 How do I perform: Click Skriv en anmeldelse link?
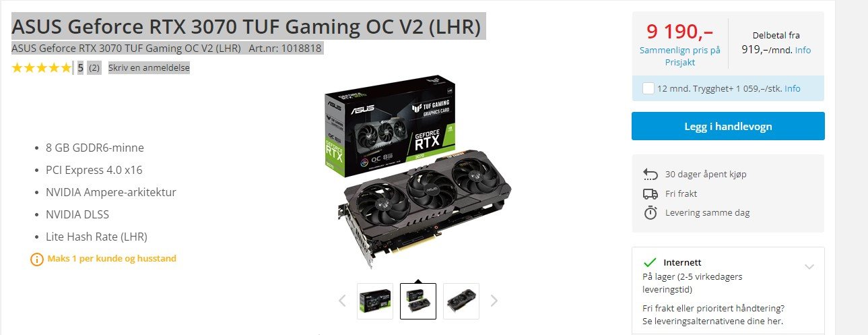[149, 67]
